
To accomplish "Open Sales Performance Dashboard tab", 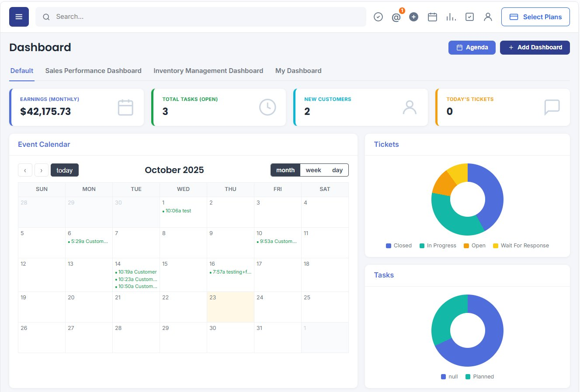I will [x=93, y=71].
